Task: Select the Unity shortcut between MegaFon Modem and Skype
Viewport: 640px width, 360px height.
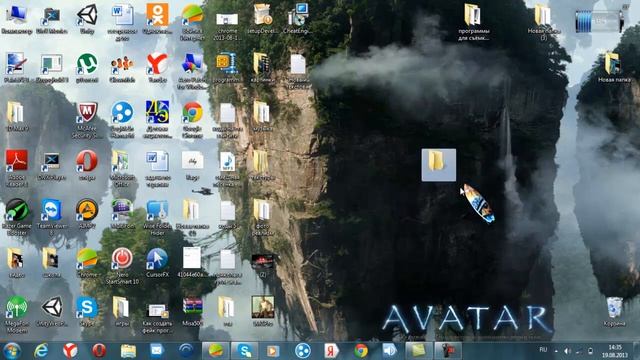Action: click(52, 312)
